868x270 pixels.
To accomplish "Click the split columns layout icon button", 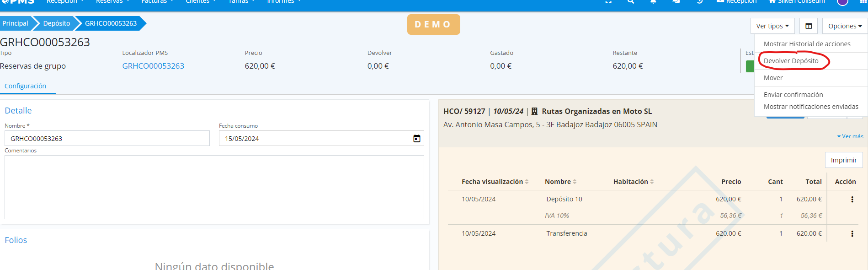I will coord(808,26).
